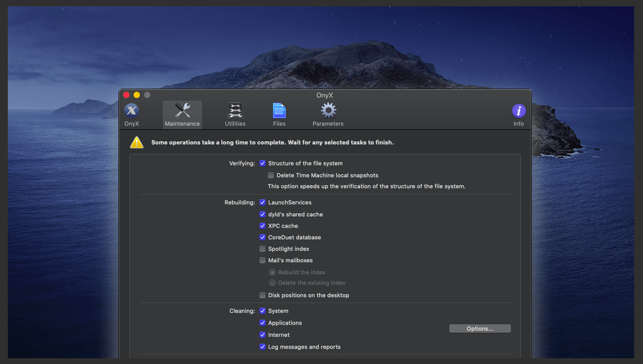Viewport: 643px width, 364px height.
Task: Select the Rebuild the index option
Action: [272, 272]
